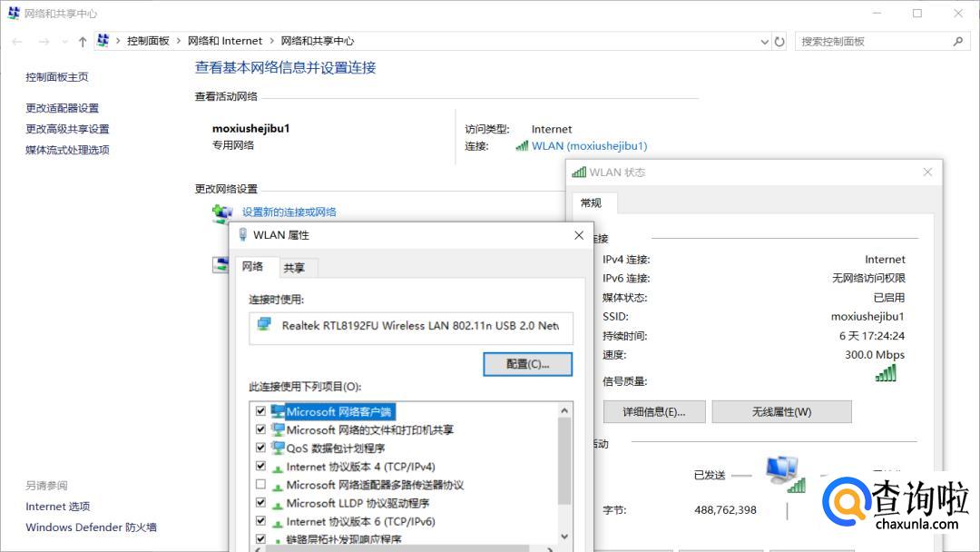Image resolution: width=980 pixels, height=552 pixels.
Task: Click the multiplexor protocol icon
Action: pyautogui.click(x=279, y=486)
